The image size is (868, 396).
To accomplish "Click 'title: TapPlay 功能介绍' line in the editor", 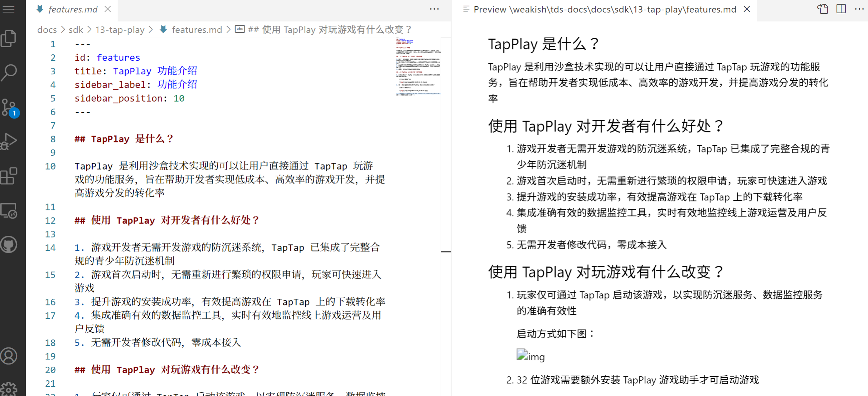I will pyautogui.click(x=136, y=71).
